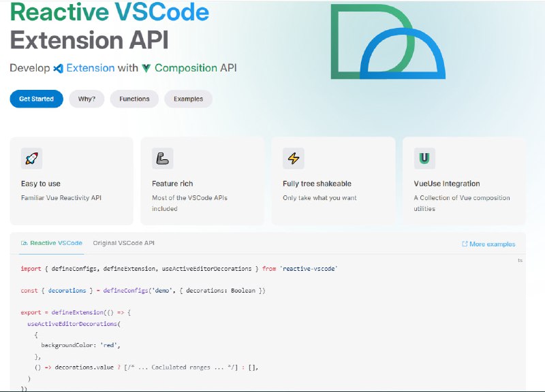This screenshot has width=545, height=392.
Task: Open the Examples page
Action: point(188,99)
